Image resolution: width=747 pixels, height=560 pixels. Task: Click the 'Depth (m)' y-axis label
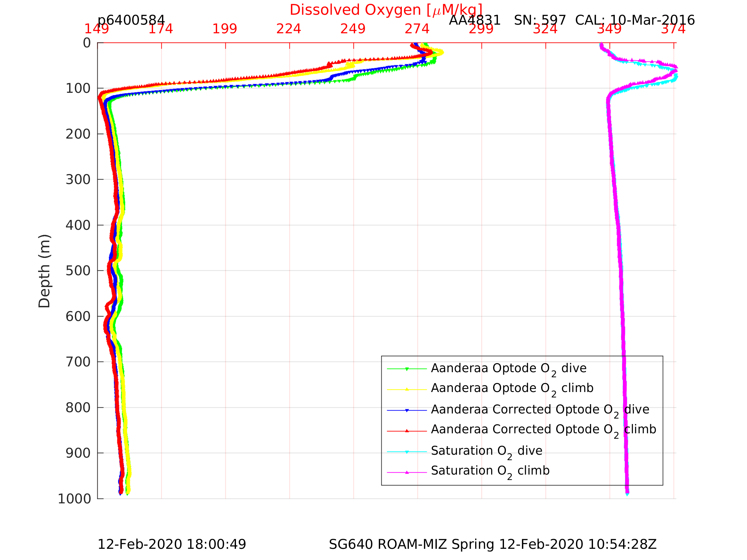coord(45,271)
